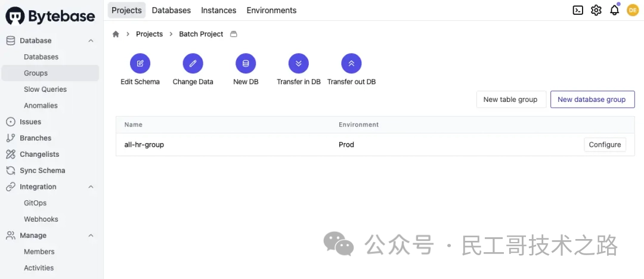Click the Change Data pencil icon
Image resolution: width=644 pixels, height=279 pixels.
193,64
